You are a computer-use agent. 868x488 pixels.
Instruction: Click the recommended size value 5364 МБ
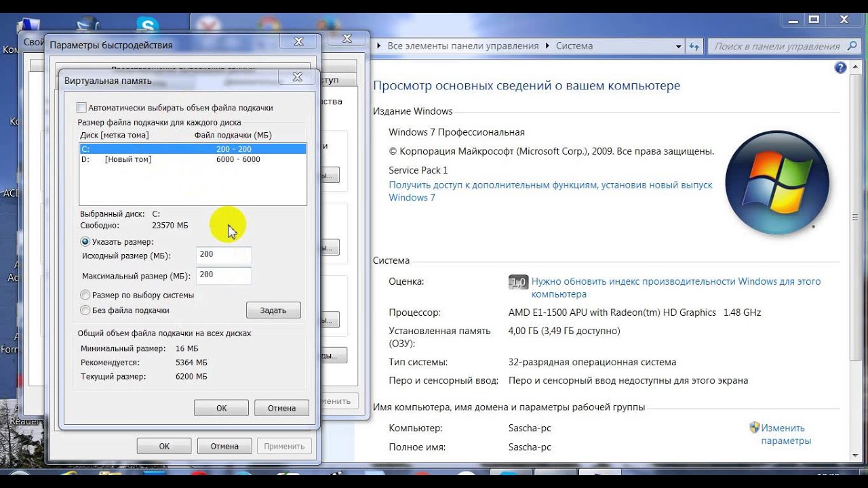point(191,363)
